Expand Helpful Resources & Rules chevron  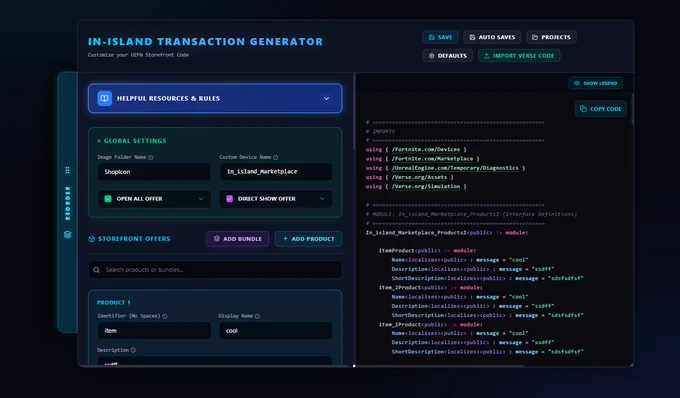(x=326, y=98)
